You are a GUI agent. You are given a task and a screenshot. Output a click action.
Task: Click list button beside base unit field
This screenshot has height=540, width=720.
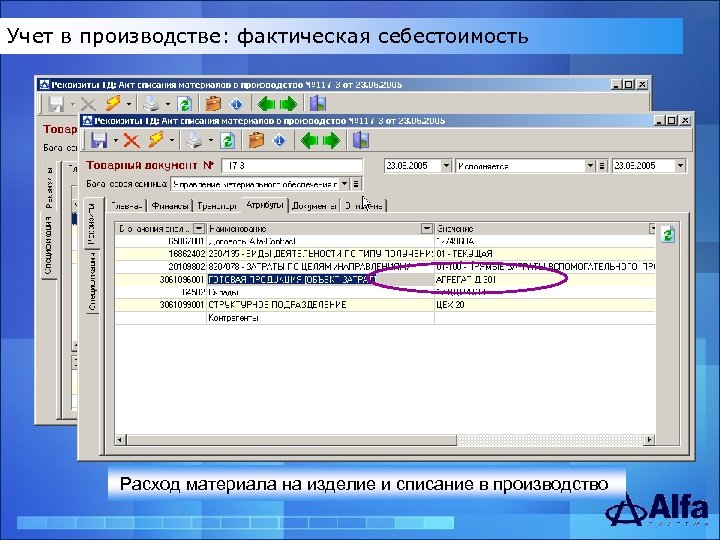pos(356,184)
